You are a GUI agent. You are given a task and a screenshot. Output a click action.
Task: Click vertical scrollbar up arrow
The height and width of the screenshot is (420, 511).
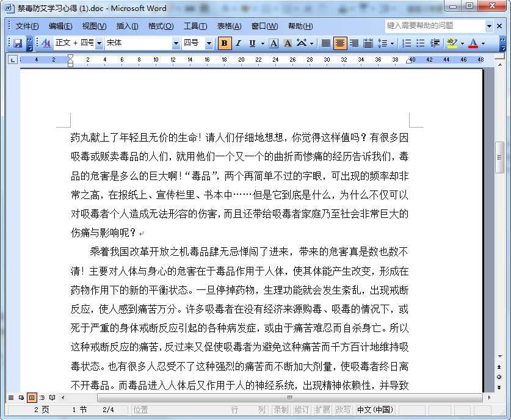tap(499, 65)
